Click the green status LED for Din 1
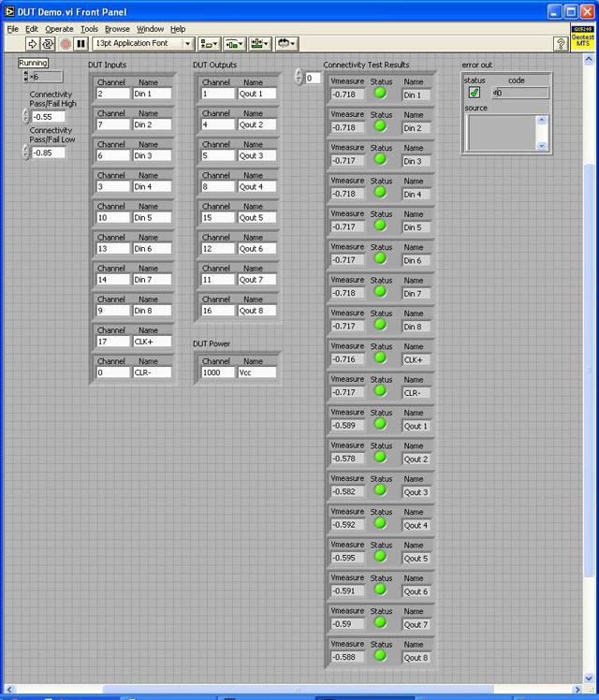 (380, 93)
